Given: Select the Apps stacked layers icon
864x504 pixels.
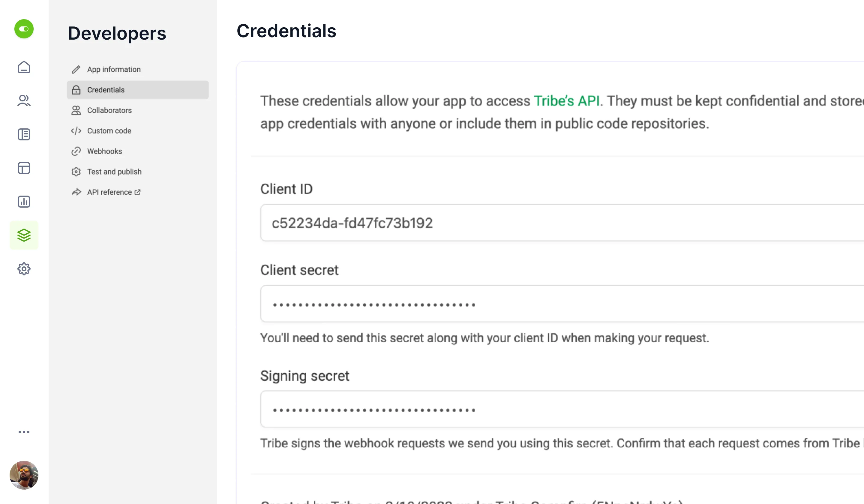Looking at the screenshot, I should 24,235.
